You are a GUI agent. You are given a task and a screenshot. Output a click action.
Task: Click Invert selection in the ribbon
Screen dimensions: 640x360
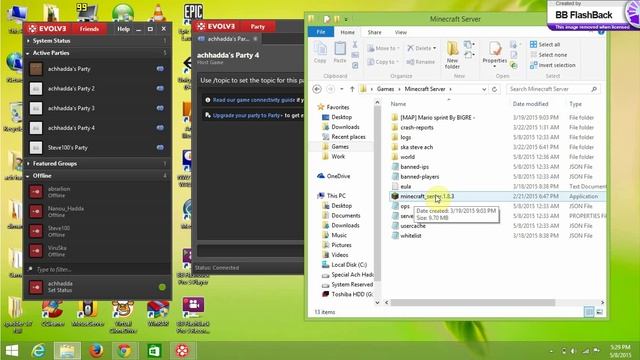click(x=553, y=65)
